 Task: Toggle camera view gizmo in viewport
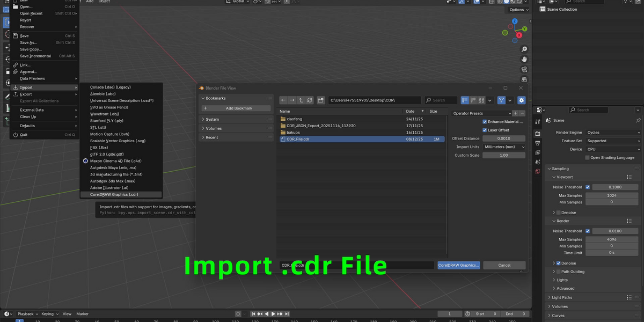pyautogui.click(x=524, y=70)
